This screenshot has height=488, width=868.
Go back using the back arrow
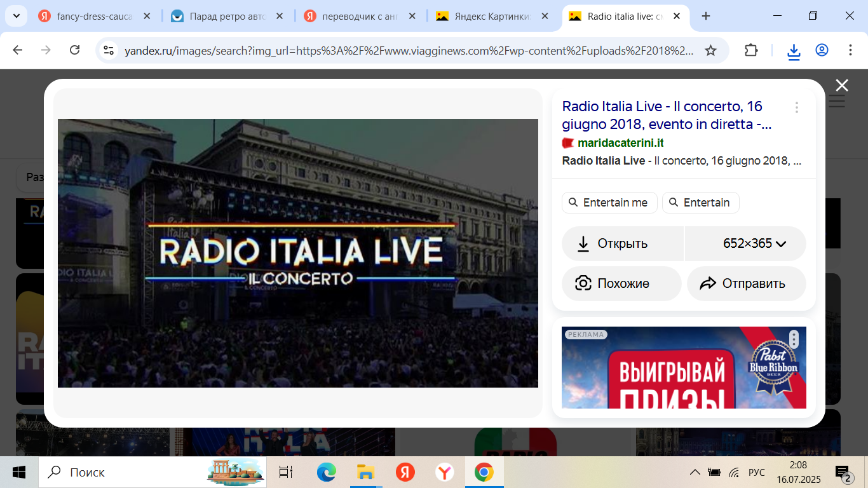18,50
